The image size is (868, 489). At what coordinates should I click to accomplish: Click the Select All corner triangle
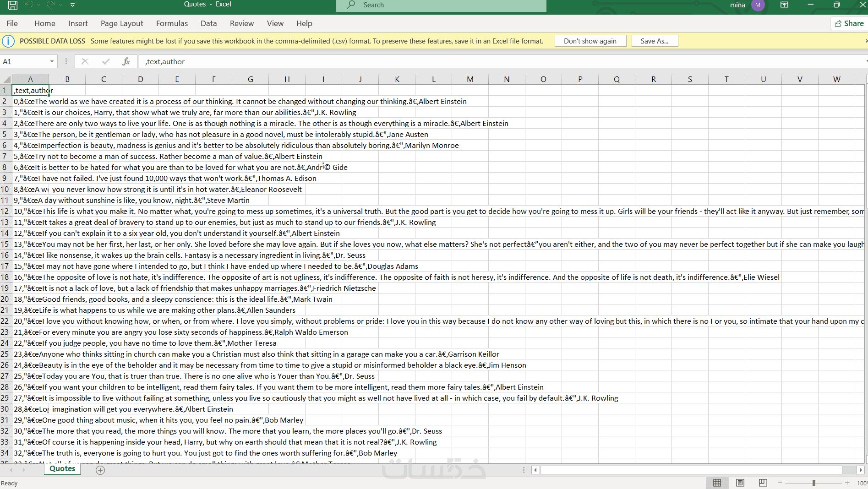pos(6,79)
